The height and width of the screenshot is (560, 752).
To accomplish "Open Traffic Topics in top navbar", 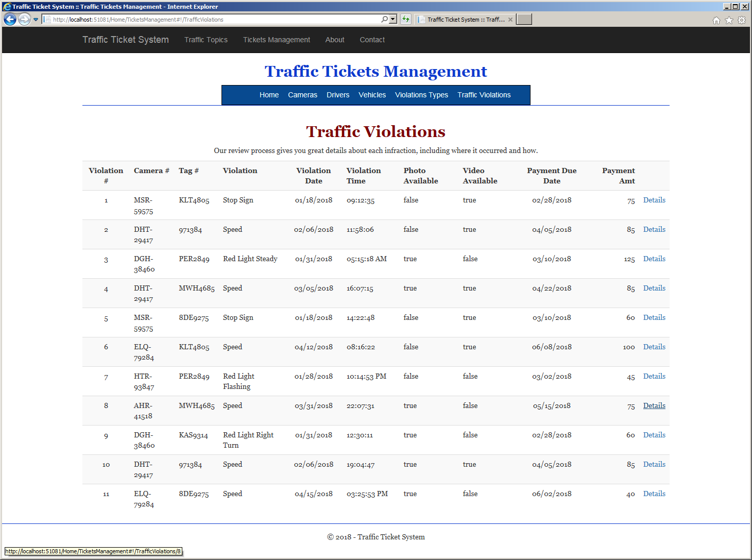I will coord(206,40).
